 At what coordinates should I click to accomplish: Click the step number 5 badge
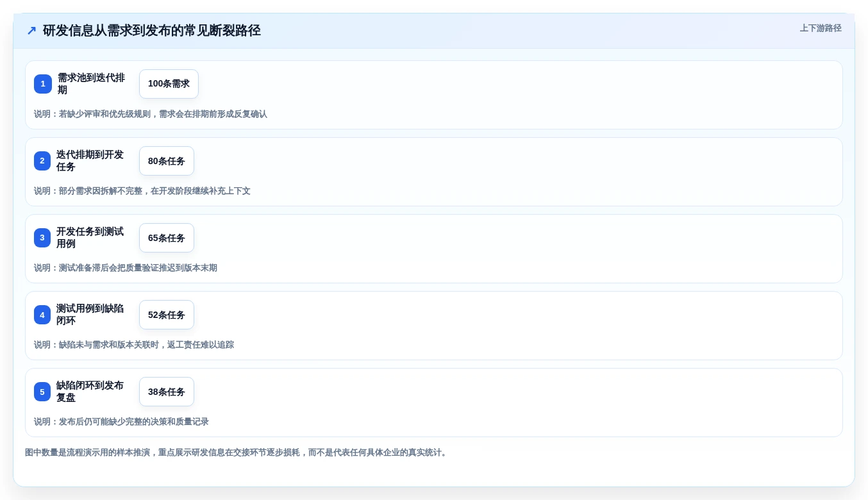[x=42, y=392]
